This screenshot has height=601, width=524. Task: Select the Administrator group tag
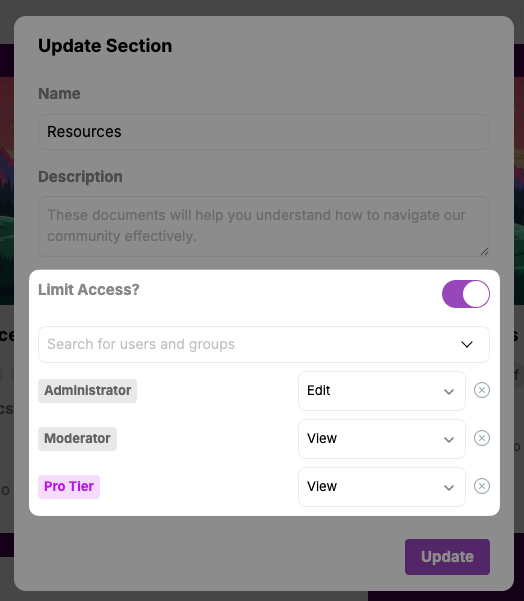87,391
